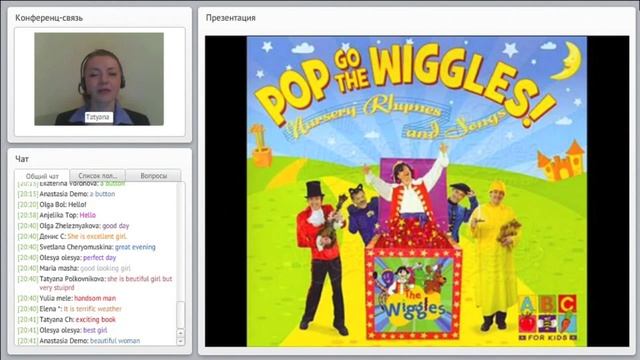Select Tatyana Polkovnikova's chat message
This screenshot has height=360, width=640.
[x=95, y=283]
